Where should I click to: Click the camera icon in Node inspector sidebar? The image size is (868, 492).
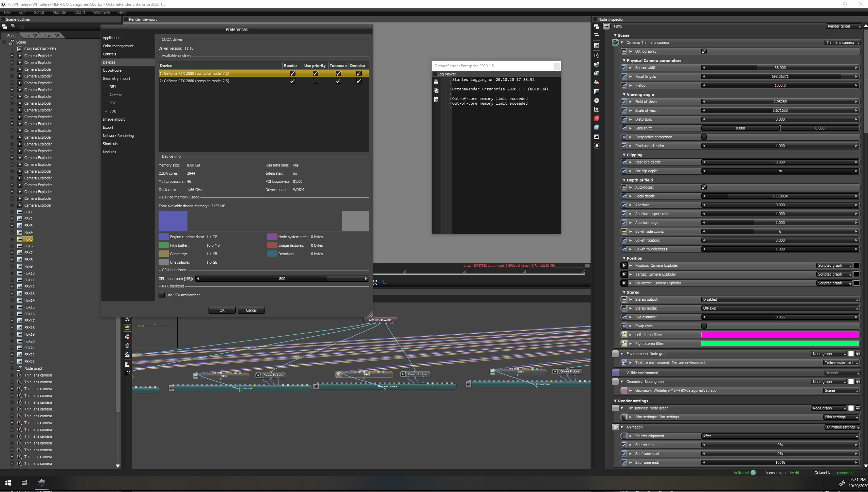(x=597, y=55)
